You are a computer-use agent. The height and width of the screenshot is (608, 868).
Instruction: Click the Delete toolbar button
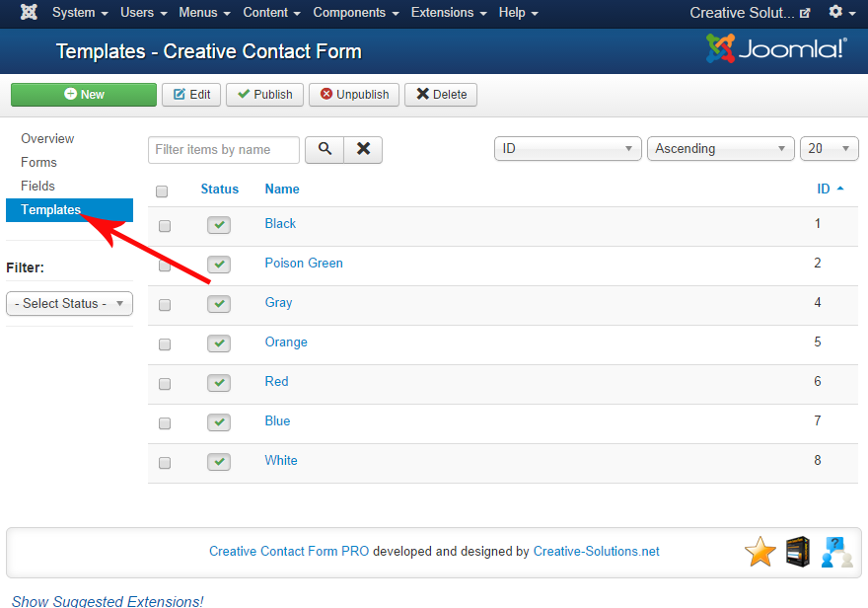click(441, 94)
